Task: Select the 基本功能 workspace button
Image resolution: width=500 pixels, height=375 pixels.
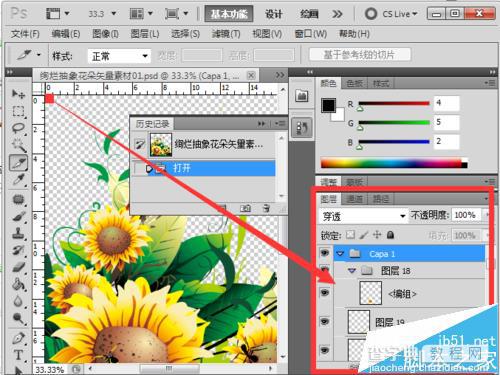Action: pyautogui.click(x=229, y=14)
